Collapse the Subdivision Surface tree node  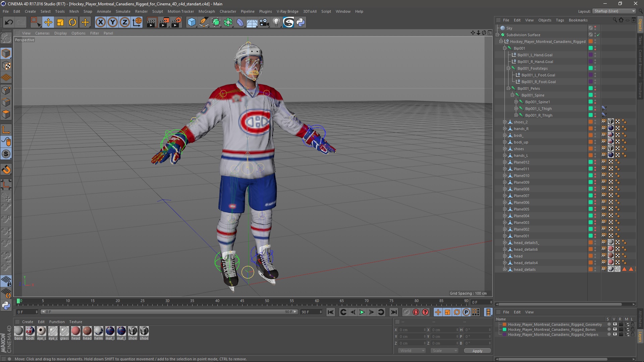point(497,35)
